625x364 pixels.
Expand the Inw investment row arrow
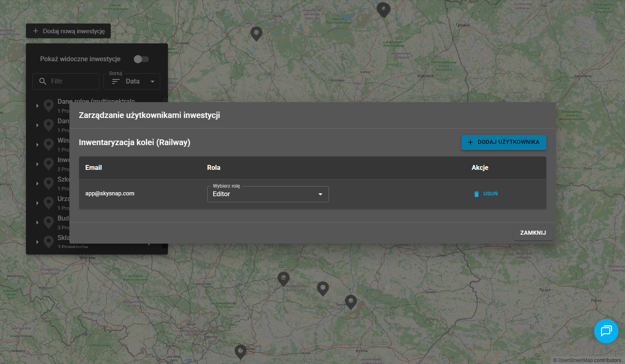[x=37, y=164]
